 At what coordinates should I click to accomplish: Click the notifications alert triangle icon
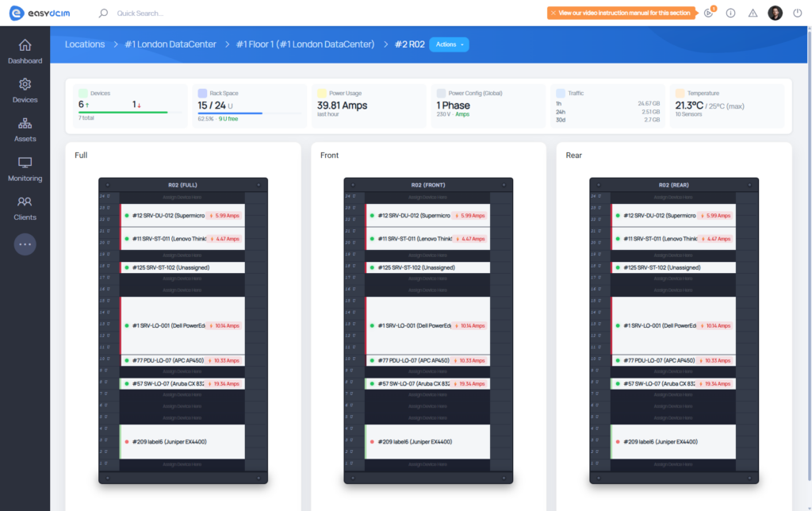pos(752,13)
